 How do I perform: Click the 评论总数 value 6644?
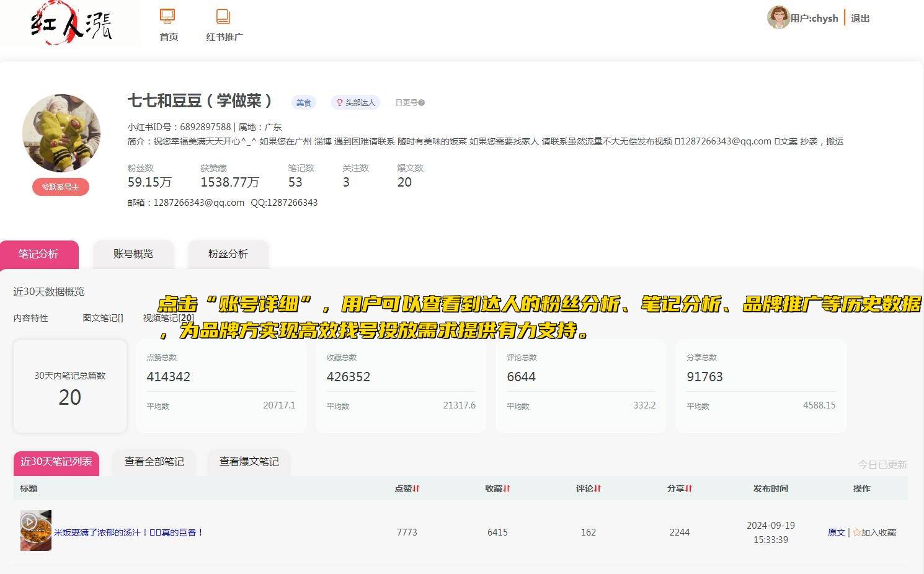(521, 377)
